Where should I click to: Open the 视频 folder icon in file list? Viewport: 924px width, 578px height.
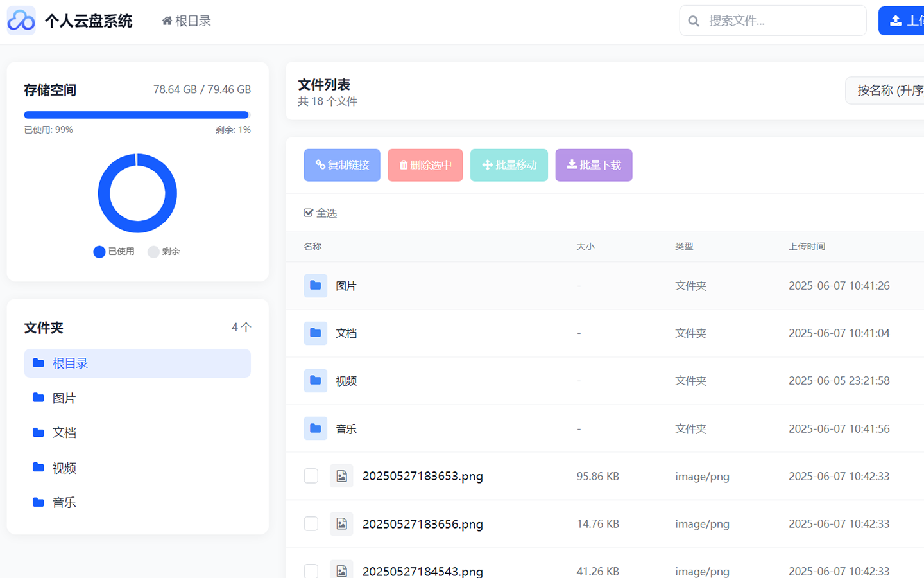click(315, 380)
